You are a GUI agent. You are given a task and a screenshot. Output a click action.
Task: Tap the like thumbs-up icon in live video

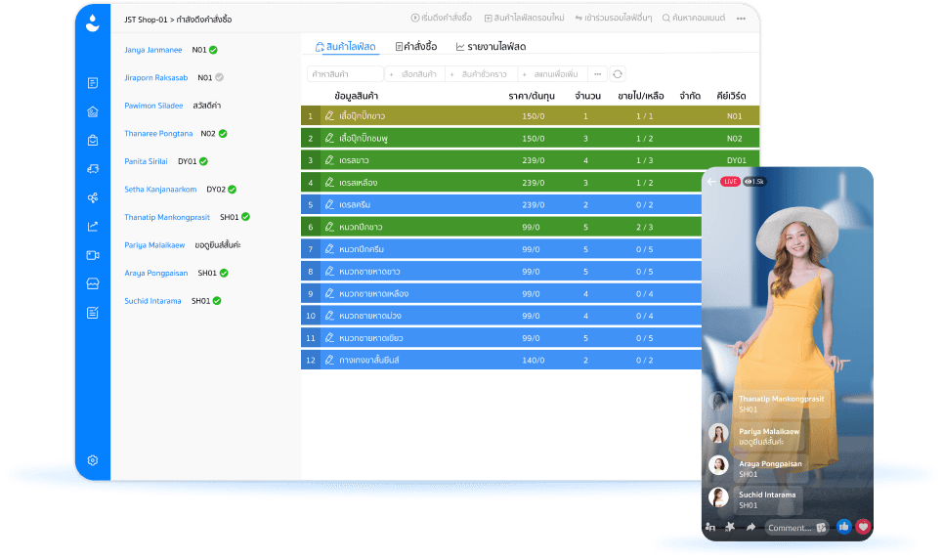point(843,527)
